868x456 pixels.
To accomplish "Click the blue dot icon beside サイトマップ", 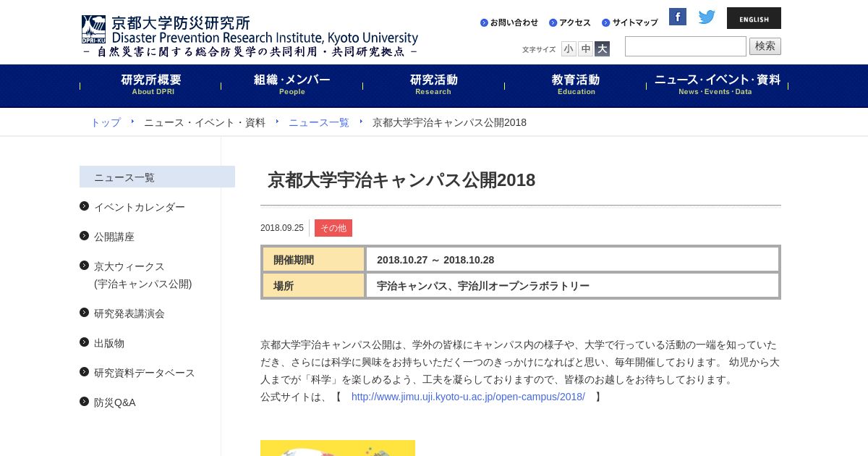I will 605,22.
